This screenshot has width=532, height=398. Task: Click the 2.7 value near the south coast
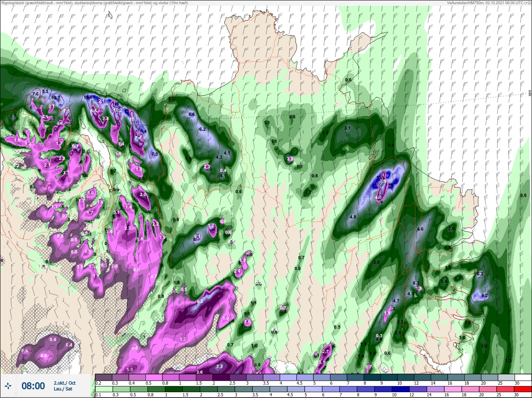325,351
